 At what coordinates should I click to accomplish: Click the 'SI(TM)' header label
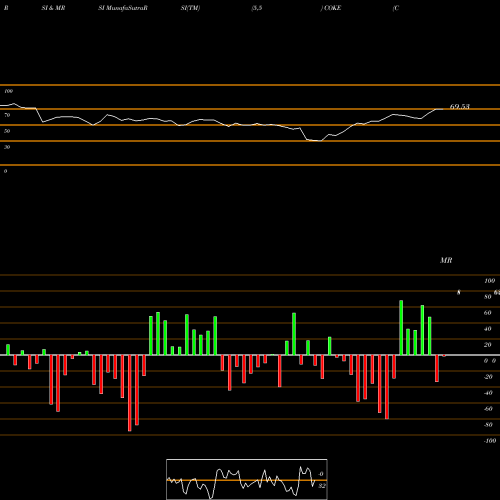pos(190,8)
